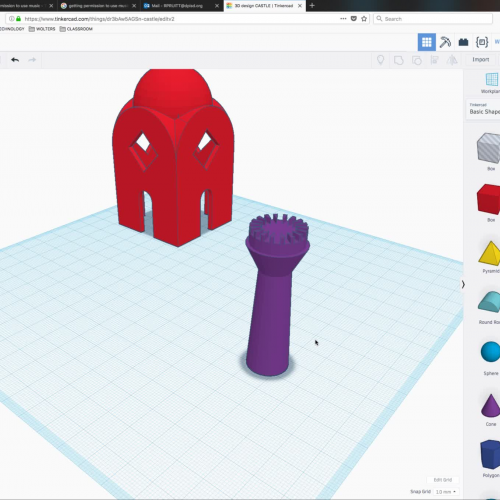500x500 pixels.
Task: Pick the purple Cone shape
Action: 491,405
